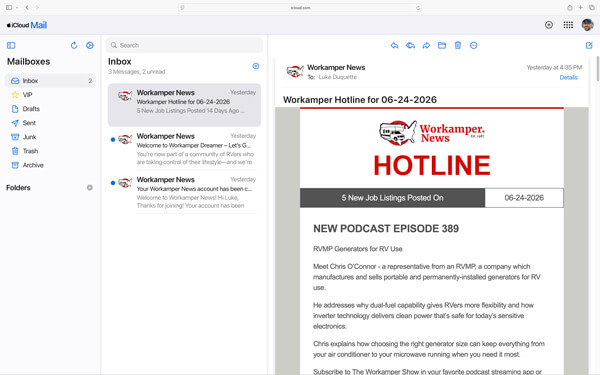This screenshot has width=600, height=375.
Task: Compose a new message
Action: pos(589,45)
